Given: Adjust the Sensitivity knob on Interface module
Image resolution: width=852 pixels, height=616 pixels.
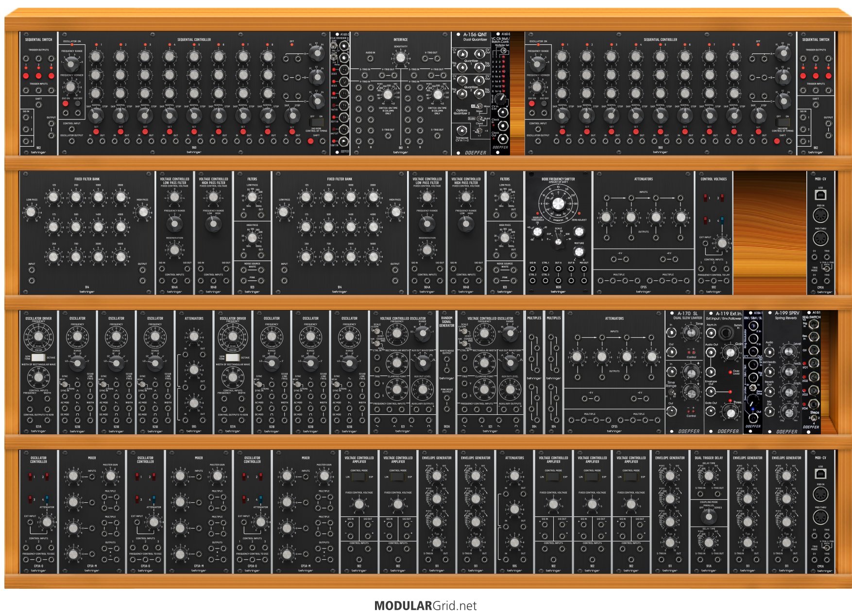Looking at the screenshot, I should 401,58.
